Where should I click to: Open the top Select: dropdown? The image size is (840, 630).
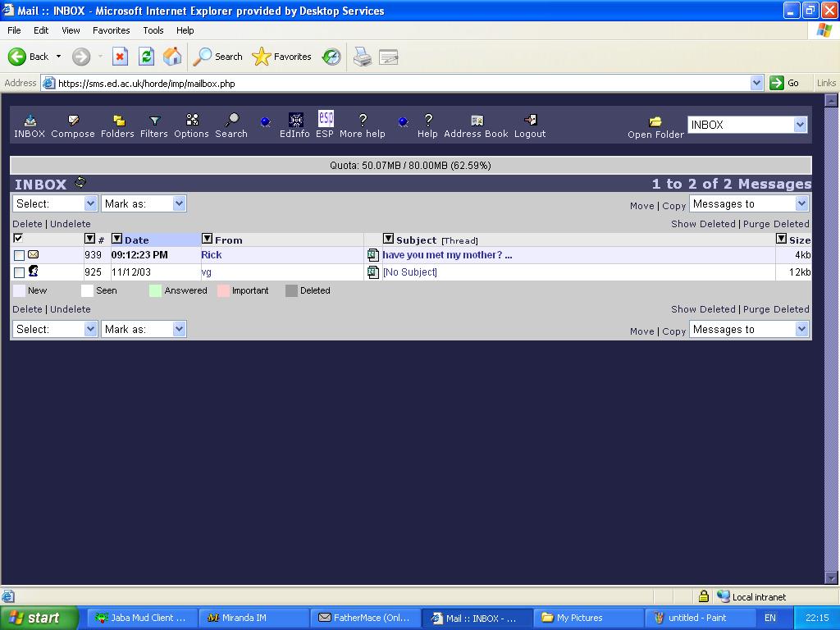click(x=55, y=203)
